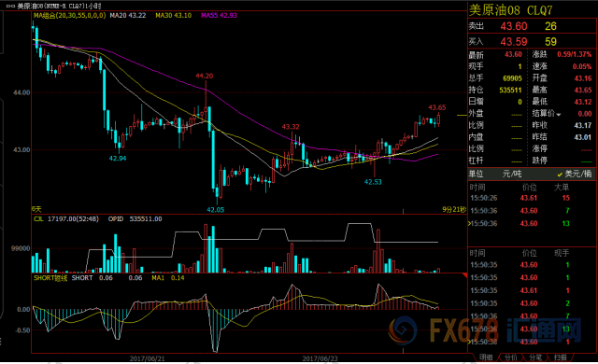Select the 元/吨 unit option
Screen dimensions: 598x364
click(512, 174)
